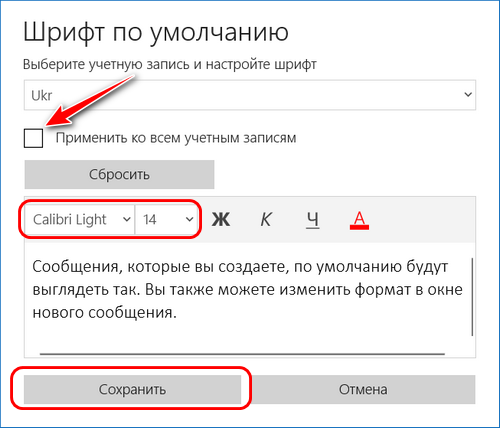Screen dimensions: 500x428
Task: Click the Отмена button
Action: click(x=363, y=389)
